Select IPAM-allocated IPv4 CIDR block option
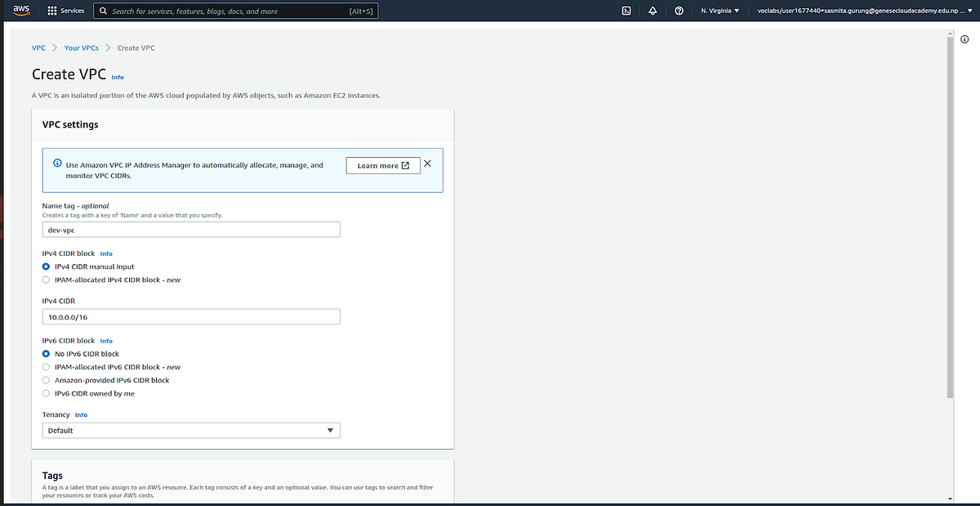 coord(46,279)
